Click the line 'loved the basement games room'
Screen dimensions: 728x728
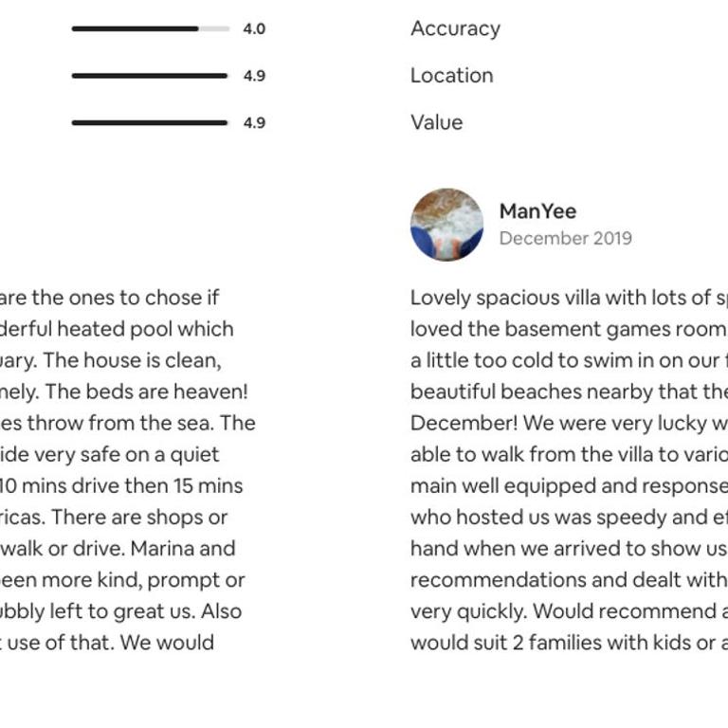click(569, 329)
